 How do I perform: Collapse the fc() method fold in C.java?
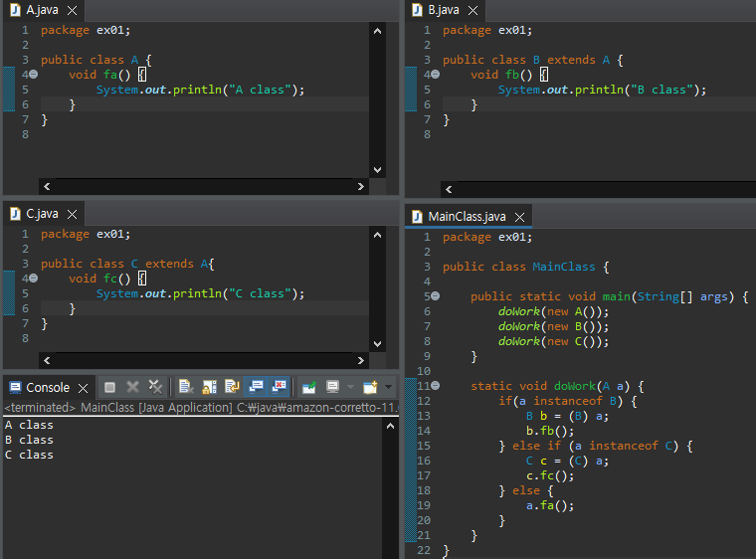(x=33, y=279)
